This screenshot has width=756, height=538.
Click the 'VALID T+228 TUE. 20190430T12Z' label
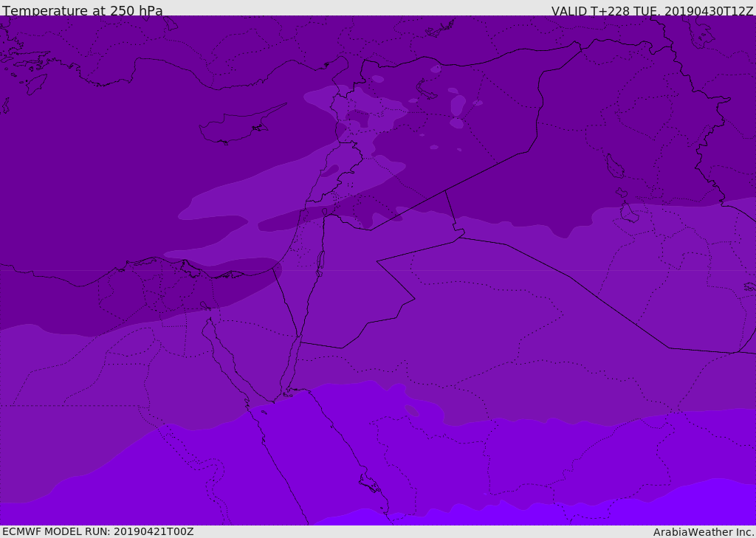click(653, 11)
